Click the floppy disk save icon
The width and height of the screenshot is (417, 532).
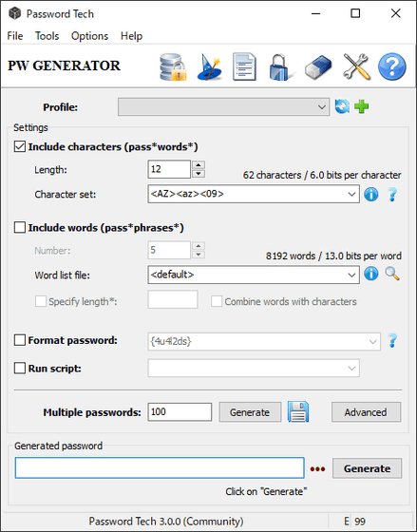point(298,411)
